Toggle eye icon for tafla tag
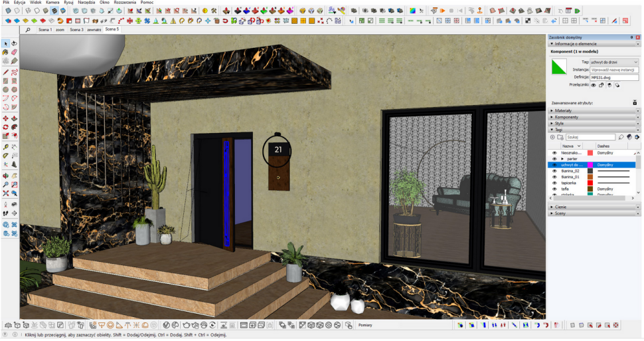This screenshot has height=341, width=644. [554, 189]
